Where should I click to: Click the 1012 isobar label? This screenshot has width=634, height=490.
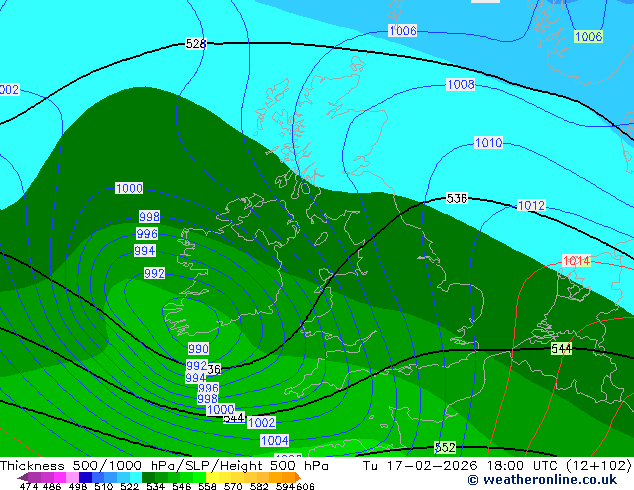coord(531,205)
